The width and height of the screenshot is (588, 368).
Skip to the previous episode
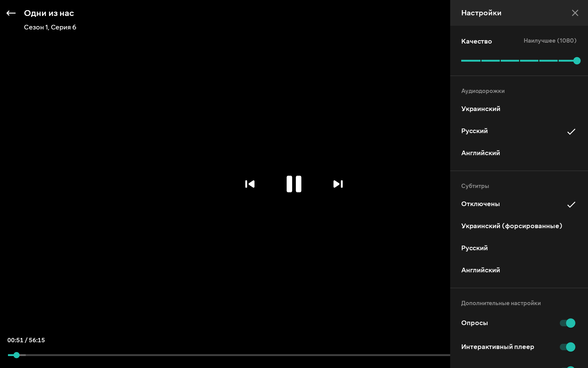pos(250,184)
